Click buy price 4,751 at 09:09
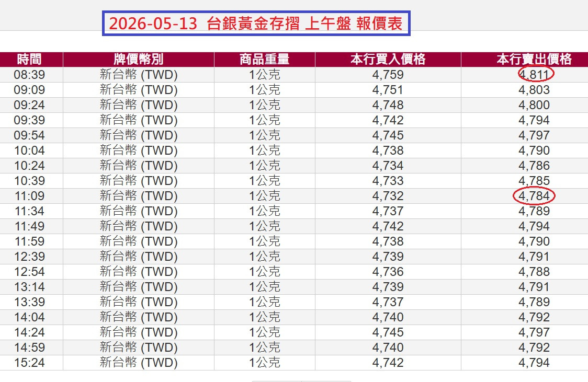The width and height of the screenshot is (588, 382). coord(388,90)
